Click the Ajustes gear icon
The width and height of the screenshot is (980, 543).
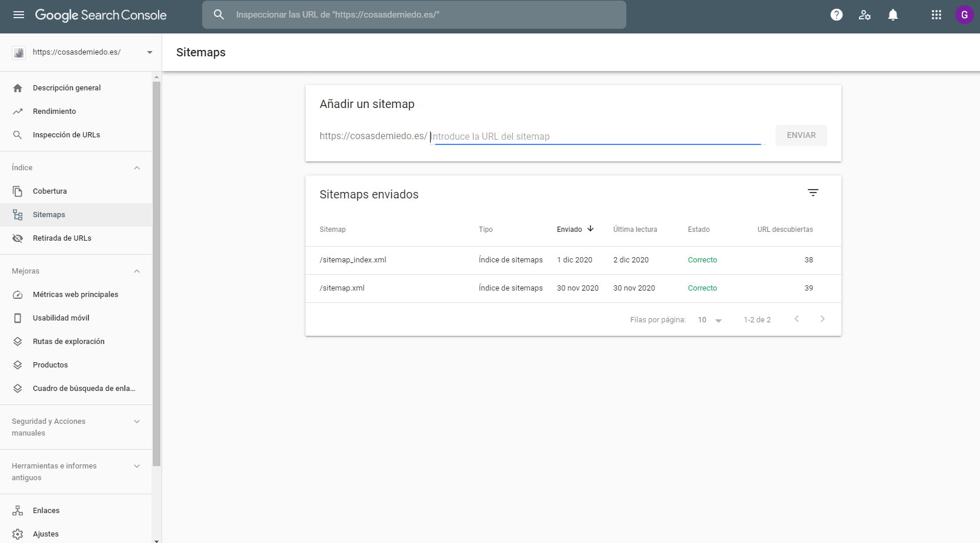(18, 534)
